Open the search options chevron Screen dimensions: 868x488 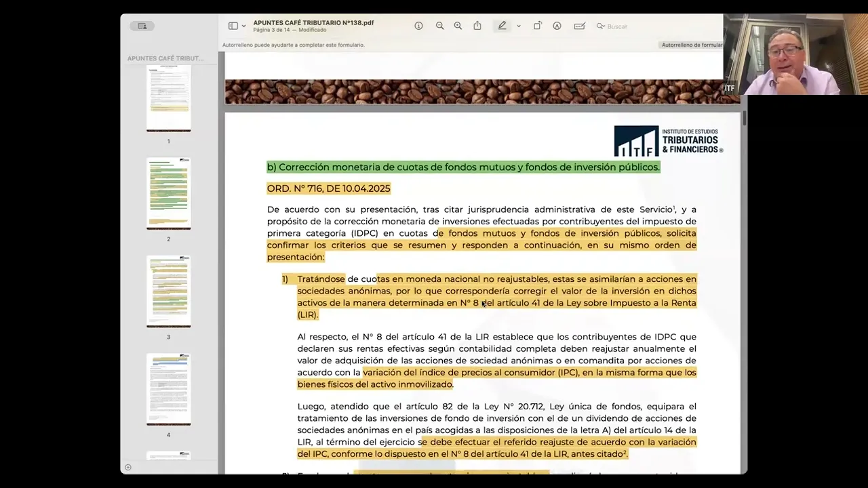[604, 26]
